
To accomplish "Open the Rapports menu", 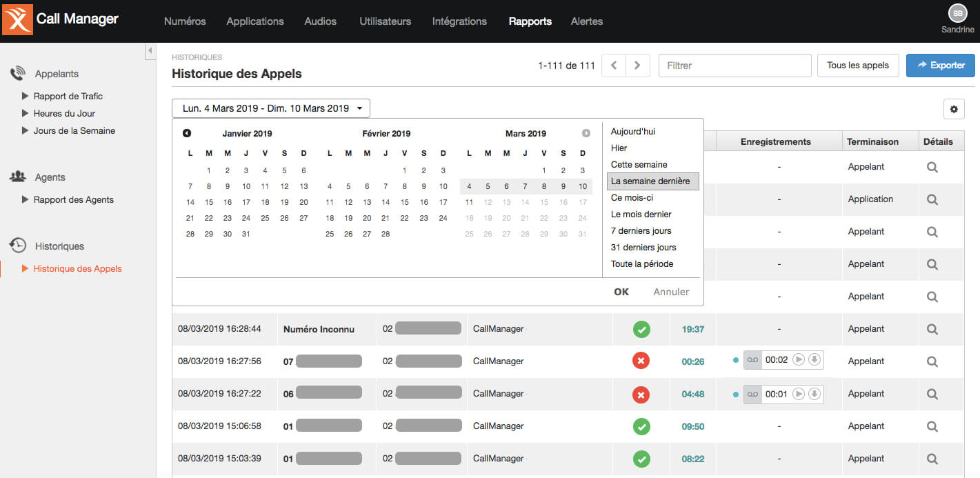I will (530, 21).
